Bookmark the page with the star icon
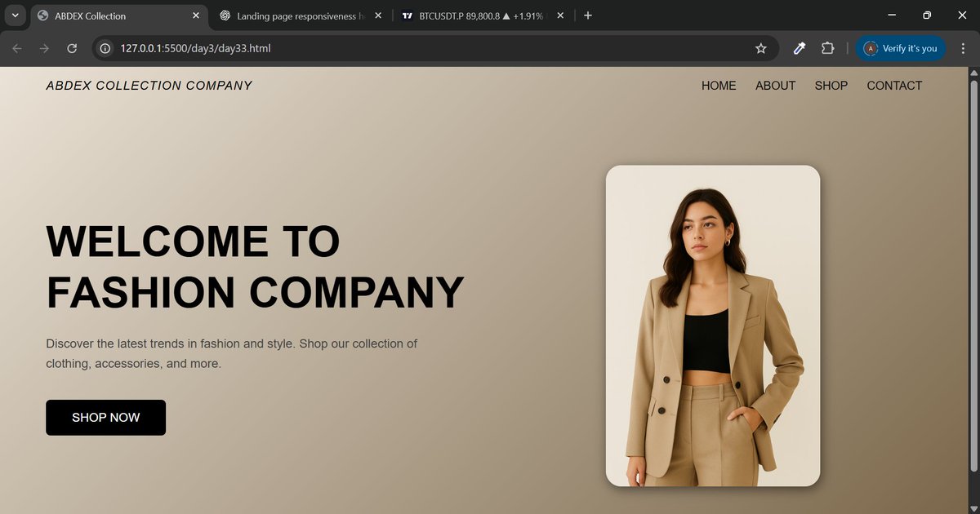The image size is (980, 514). 760,48
